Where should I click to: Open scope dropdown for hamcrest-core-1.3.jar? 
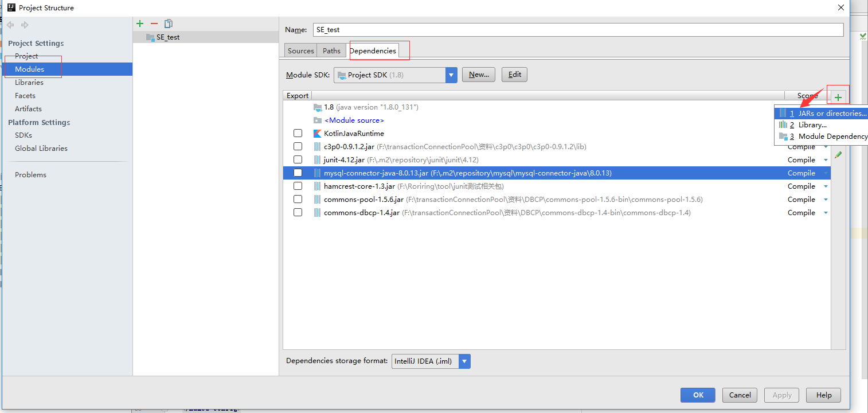pos(826,187)
